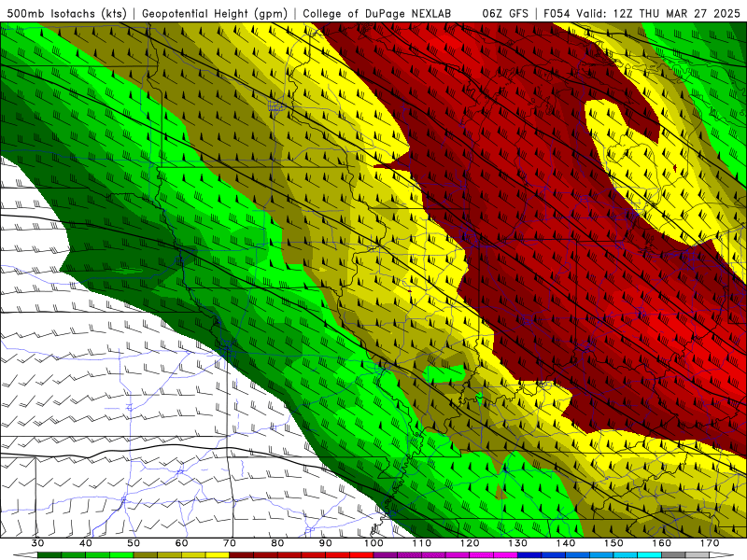The width and height of the screenshot is (747, 560).
Task: Select the bright yellow swatch just before 70
Action: [218, 555]
